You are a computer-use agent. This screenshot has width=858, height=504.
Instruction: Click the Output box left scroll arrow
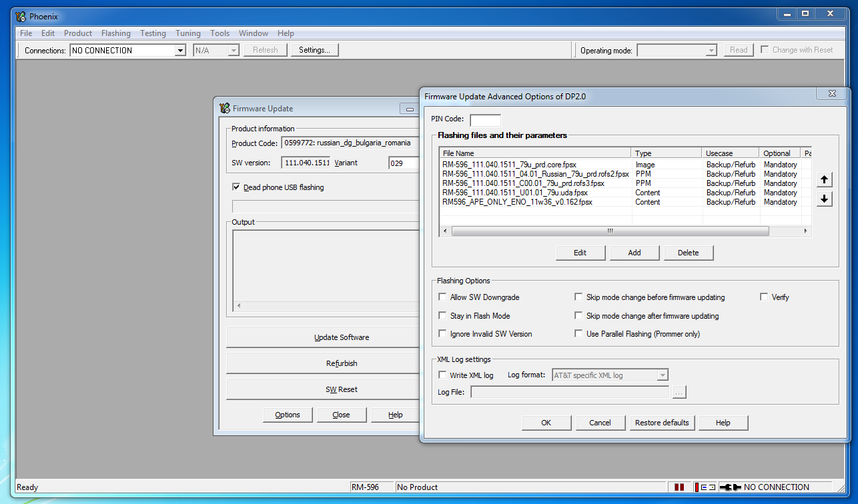click(239, 306)
